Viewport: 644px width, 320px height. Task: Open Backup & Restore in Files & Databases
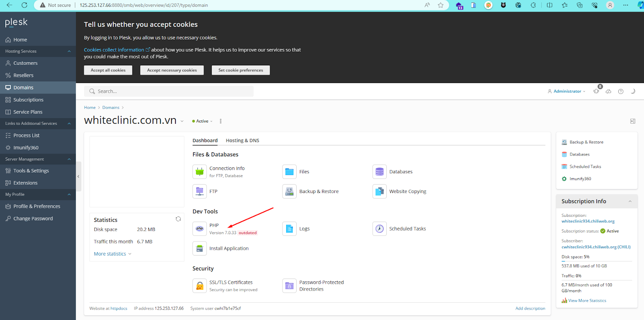point(289,191)
